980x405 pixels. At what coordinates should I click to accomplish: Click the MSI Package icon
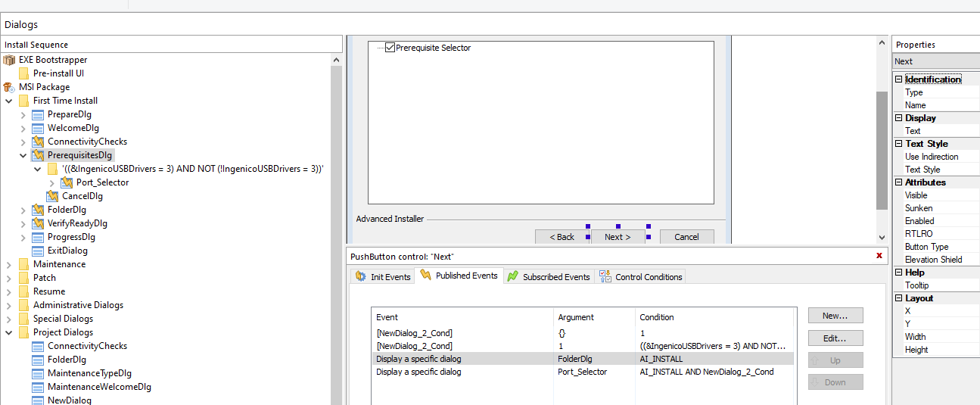(9, 87)
